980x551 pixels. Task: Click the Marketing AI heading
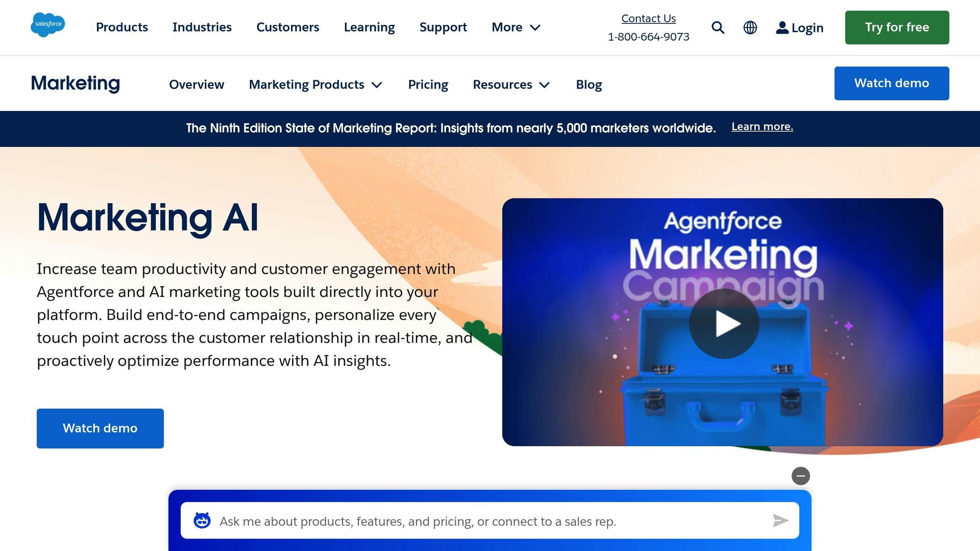148,218
